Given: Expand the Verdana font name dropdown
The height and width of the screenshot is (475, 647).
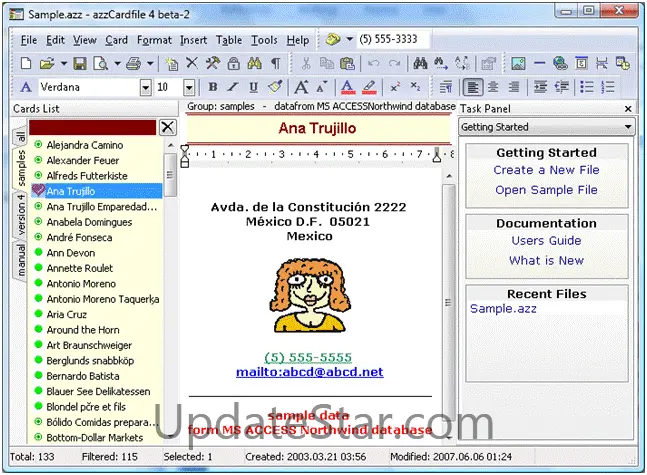Looking at the screenshot, I should tap(146, 87).
